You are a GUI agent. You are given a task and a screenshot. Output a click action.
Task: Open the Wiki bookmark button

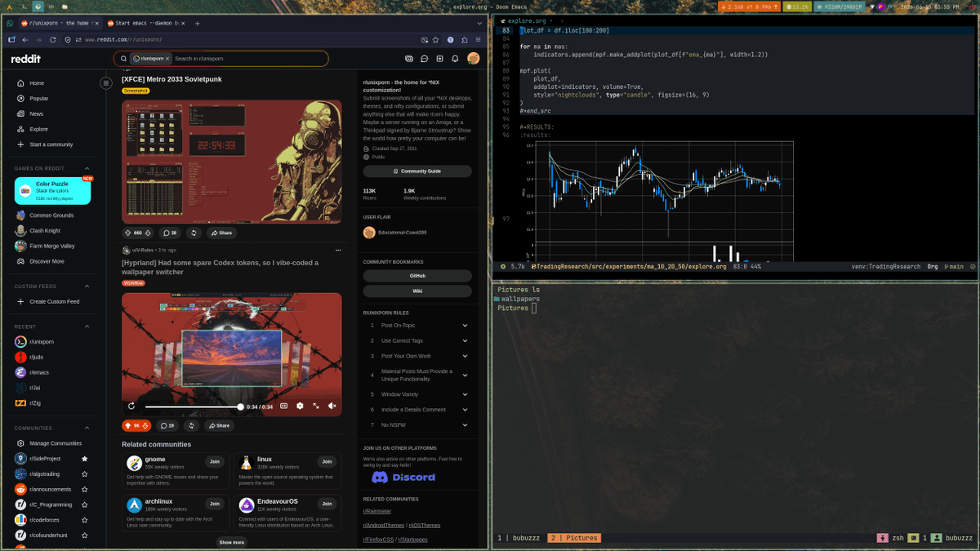417,291
